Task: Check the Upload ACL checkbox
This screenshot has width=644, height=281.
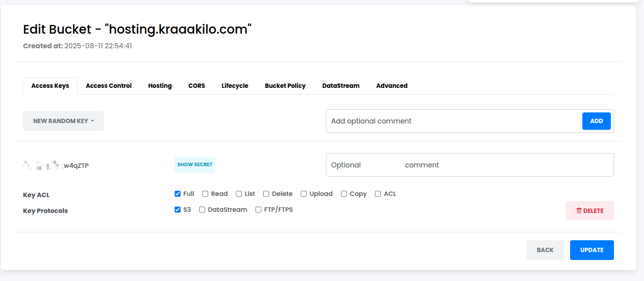Action: [304, 194]
